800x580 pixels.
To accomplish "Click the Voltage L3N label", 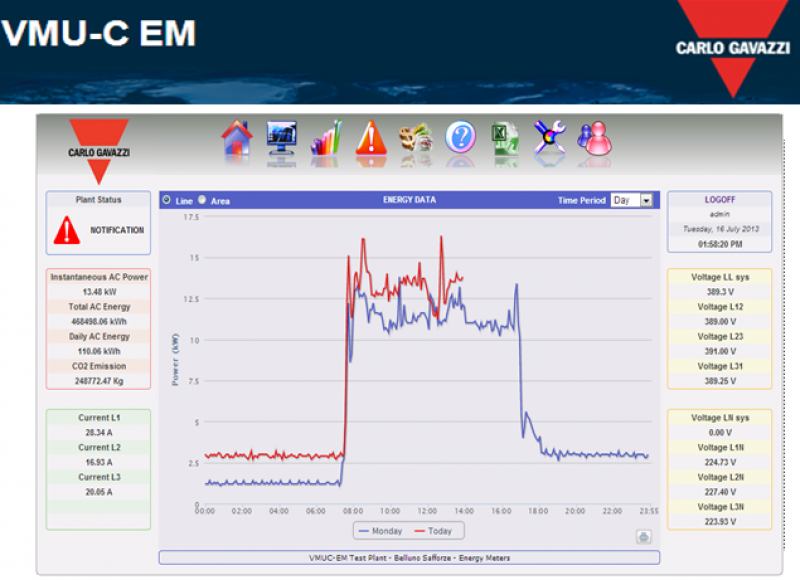I will (x=720, y=507).
